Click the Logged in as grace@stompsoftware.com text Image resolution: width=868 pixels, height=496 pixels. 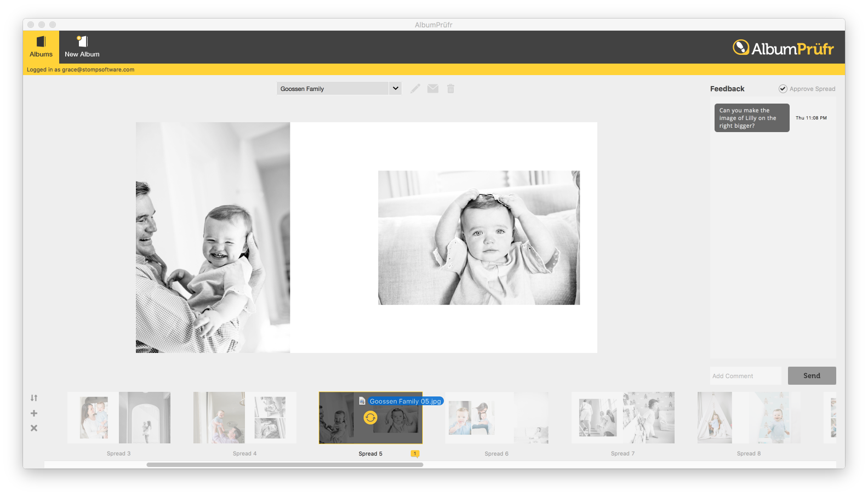pyautogui.click(x=81, y=70)
